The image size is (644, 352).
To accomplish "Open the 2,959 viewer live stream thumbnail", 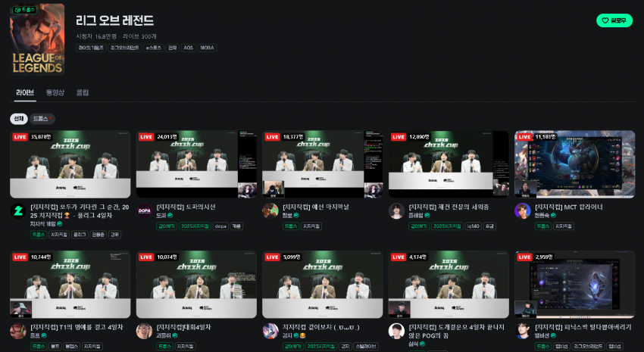I will 574,285.
